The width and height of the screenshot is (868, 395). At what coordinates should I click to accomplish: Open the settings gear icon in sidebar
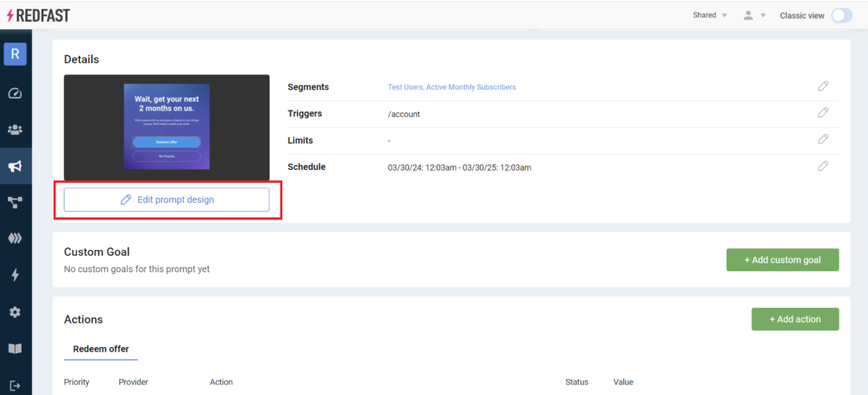(x=15, y=312)
